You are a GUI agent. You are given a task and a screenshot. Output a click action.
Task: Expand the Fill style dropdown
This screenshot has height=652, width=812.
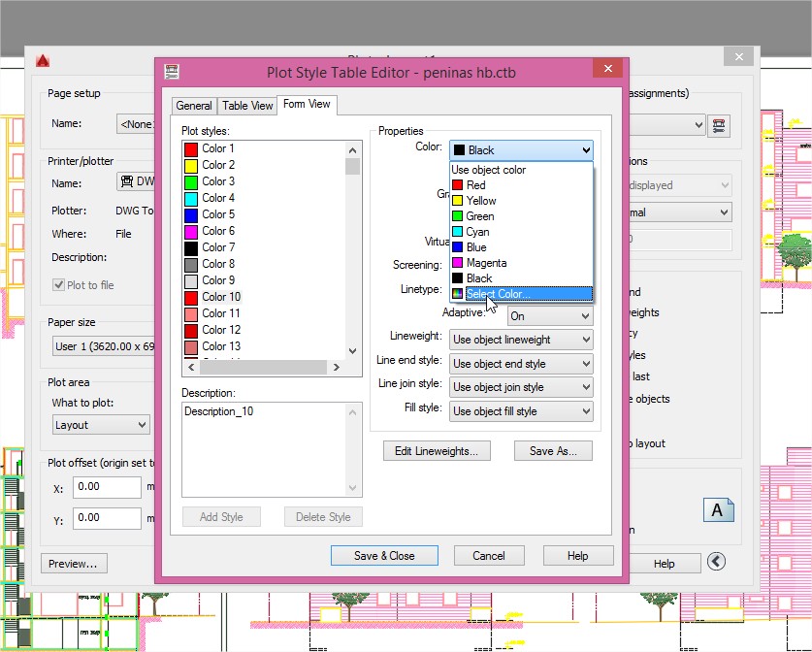click(521, 411)
